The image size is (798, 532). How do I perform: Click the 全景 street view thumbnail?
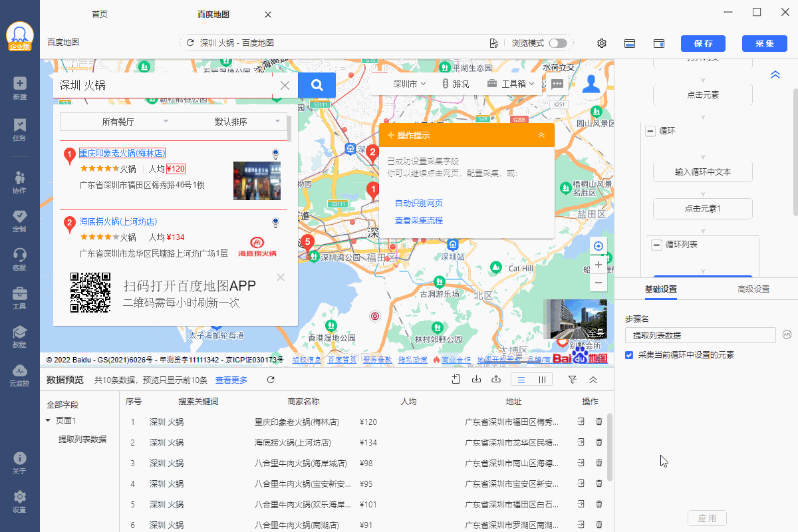pyautogui.click(x=575, y=319)
